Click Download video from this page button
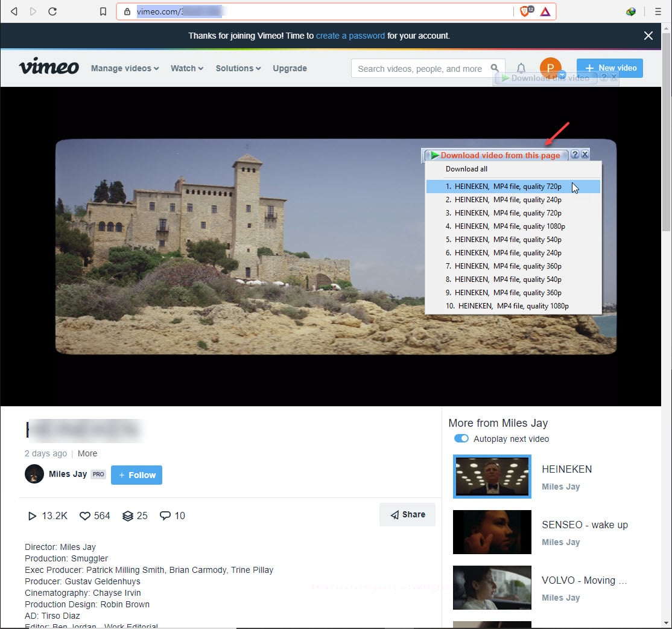Screen dimensions: 672x629 tap(496, 155)
